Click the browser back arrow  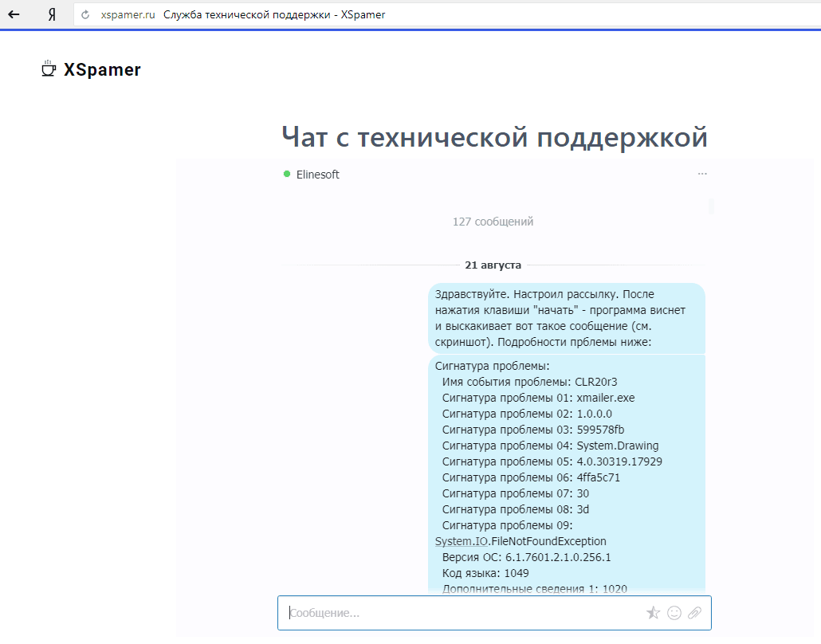(x=14, y=14)
